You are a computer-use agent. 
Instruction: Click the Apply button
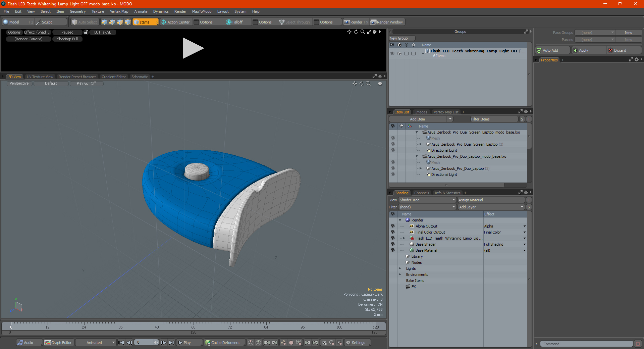coord(589,50)
